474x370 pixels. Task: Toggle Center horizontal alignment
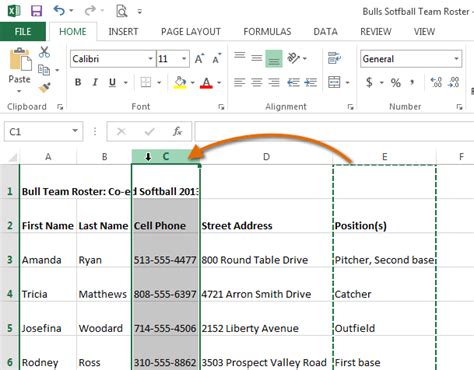click(x=256, y=82)
